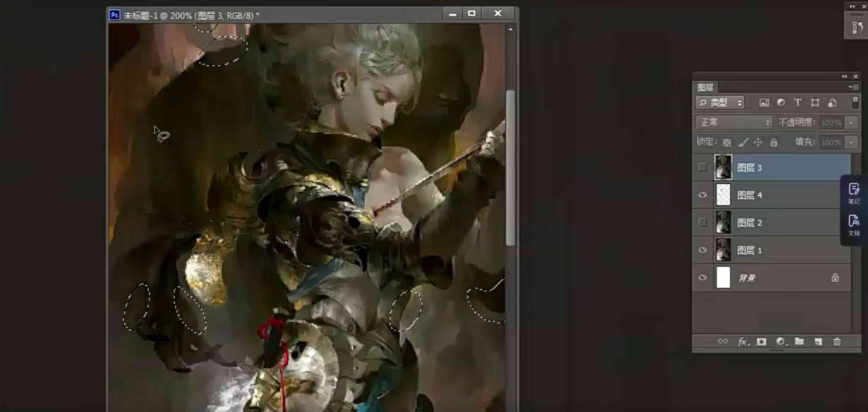Select 图层 1 thumbnail
Screen dimensions: 868x412
(x=723, y=250)
